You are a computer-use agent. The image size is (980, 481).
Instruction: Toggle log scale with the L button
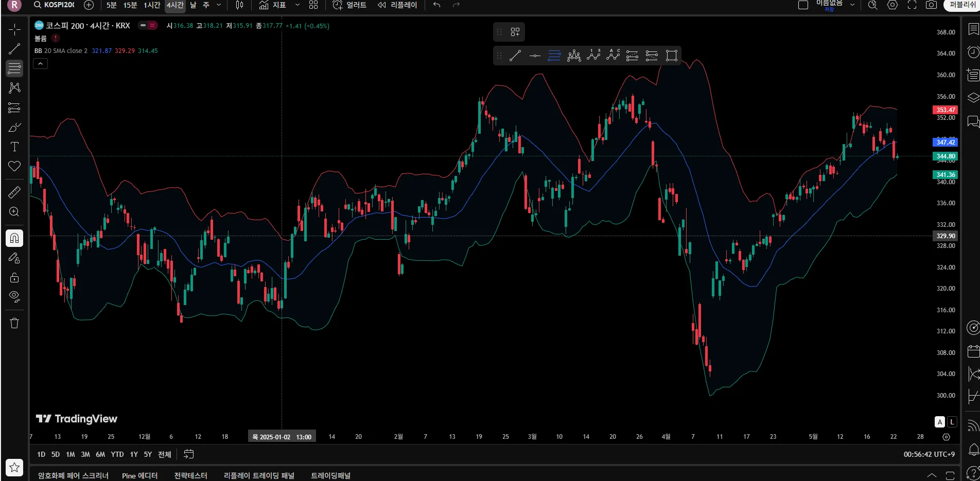point(952,422)
